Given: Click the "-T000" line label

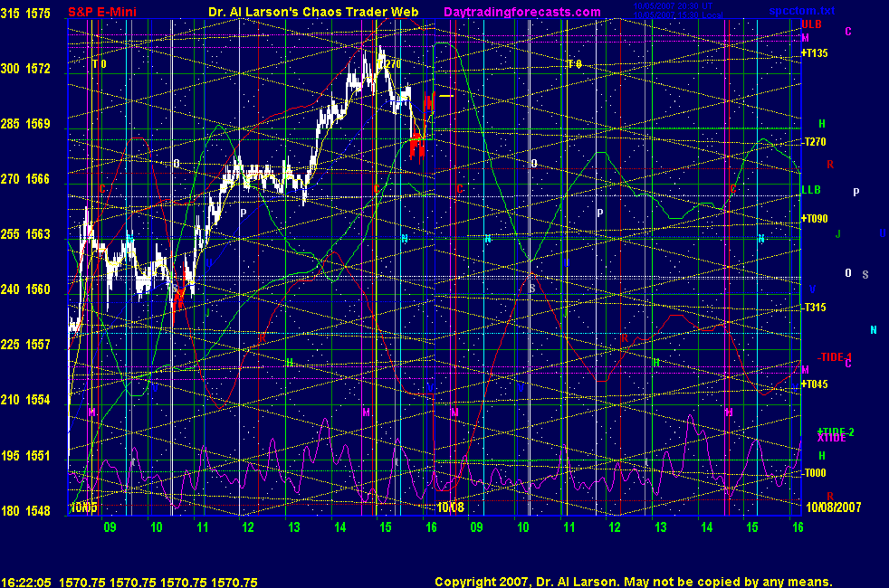Looking at the screenshot, I should (815, 473).
